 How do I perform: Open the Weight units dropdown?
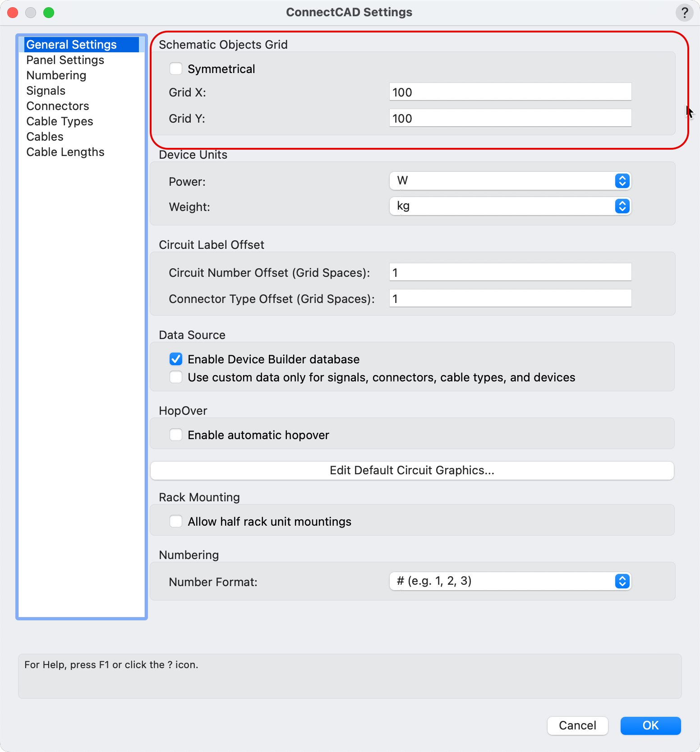pos(510,206)
